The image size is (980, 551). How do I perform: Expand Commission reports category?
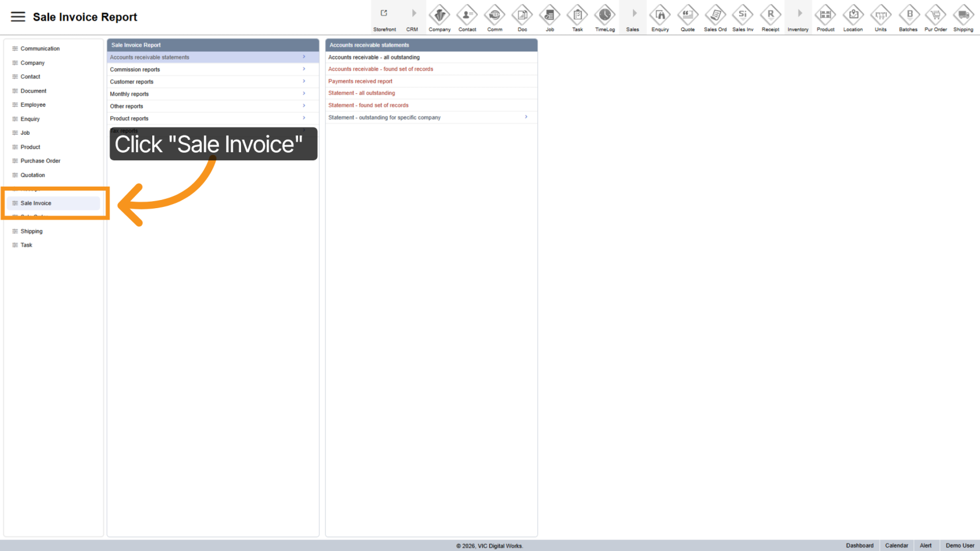pos(208,69)
